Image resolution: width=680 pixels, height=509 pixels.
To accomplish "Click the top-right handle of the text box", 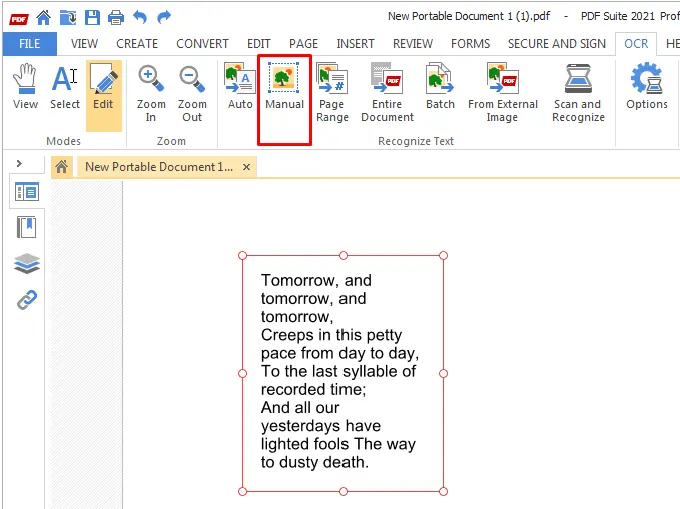I will click(x=443, y=255).
